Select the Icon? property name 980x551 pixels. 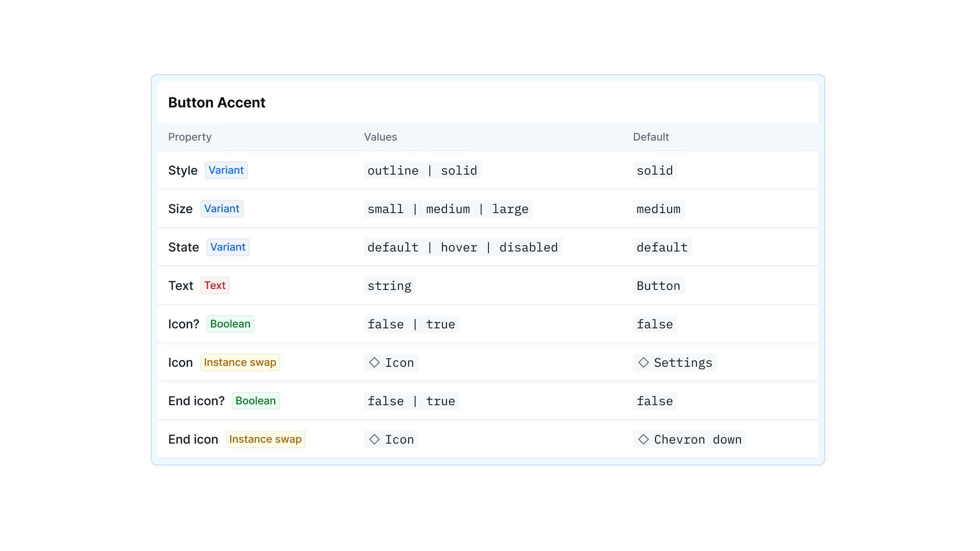point(184,324)
